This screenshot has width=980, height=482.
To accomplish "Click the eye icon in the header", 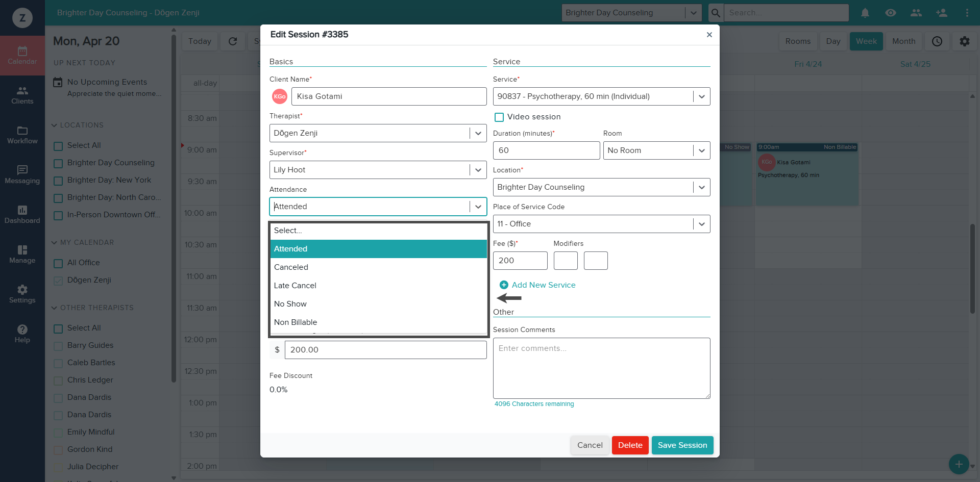I will [891, 13].
